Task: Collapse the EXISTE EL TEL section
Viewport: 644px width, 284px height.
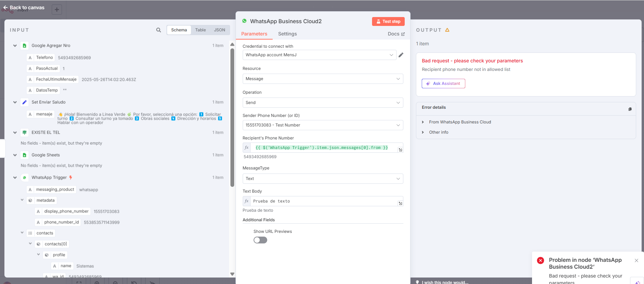Action: pos(15,133)
